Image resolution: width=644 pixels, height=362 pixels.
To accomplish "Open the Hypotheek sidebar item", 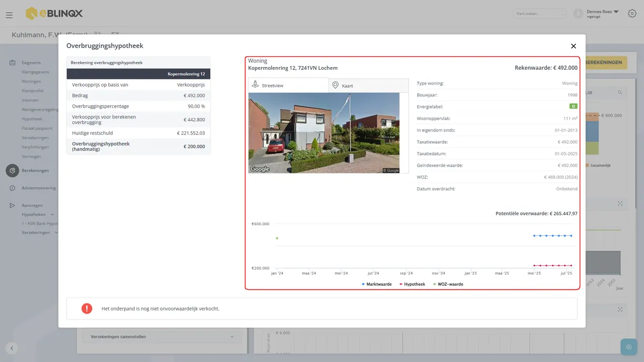I will 32,119.
